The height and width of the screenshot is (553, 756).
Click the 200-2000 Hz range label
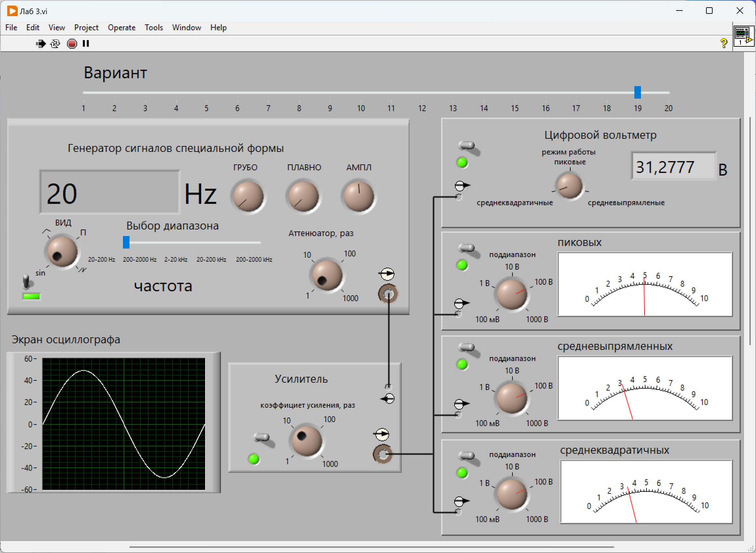140,259
